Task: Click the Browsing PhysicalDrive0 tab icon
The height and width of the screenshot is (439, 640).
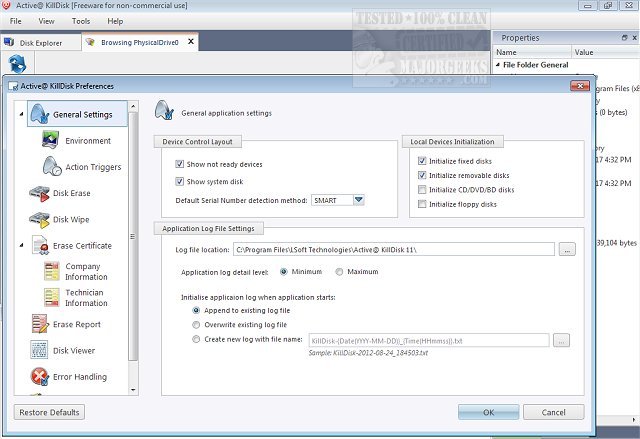Action: pos(90,42)
